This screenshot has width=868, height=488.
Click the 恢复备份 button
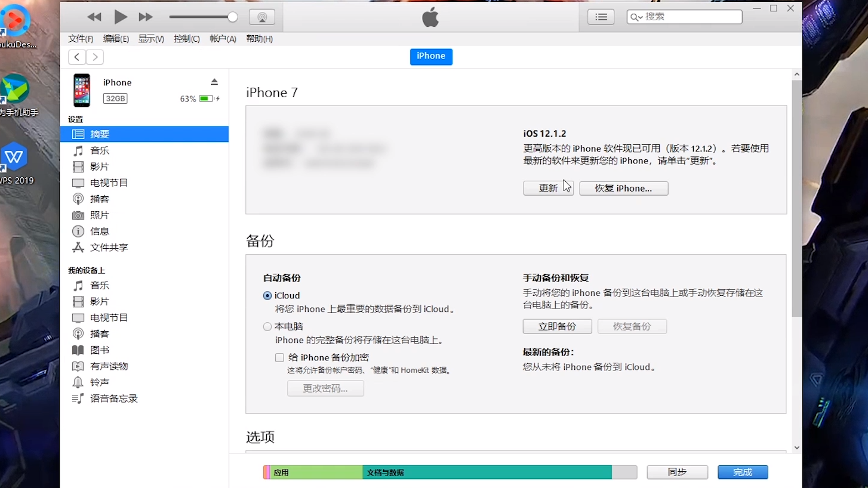632,326
